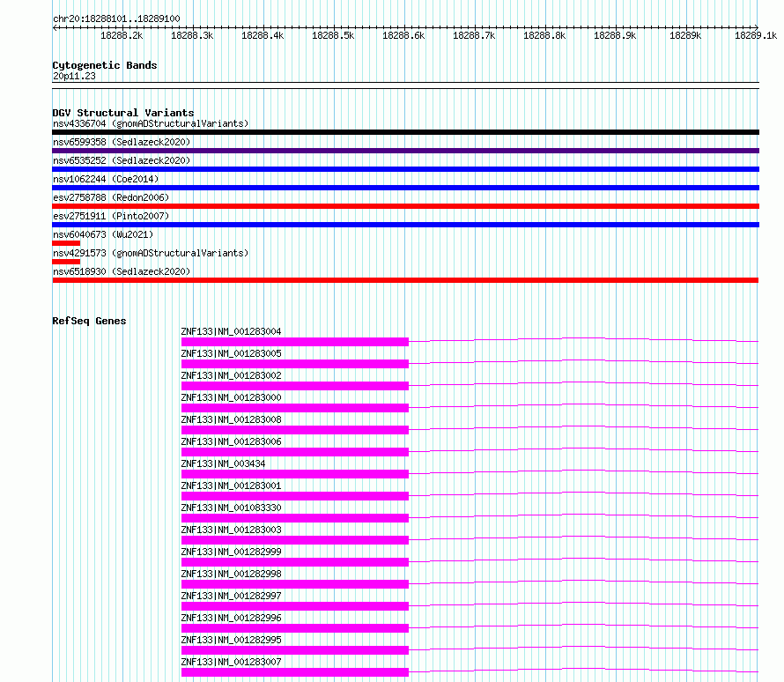Open ZNF133|NM_001282995 transcript label

coord(231,640)
